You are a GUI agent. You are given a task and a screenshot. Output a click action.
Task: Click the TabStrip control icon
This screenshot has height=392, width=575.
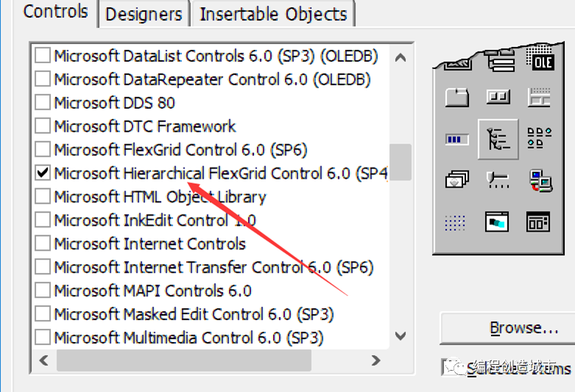[457, 97]
